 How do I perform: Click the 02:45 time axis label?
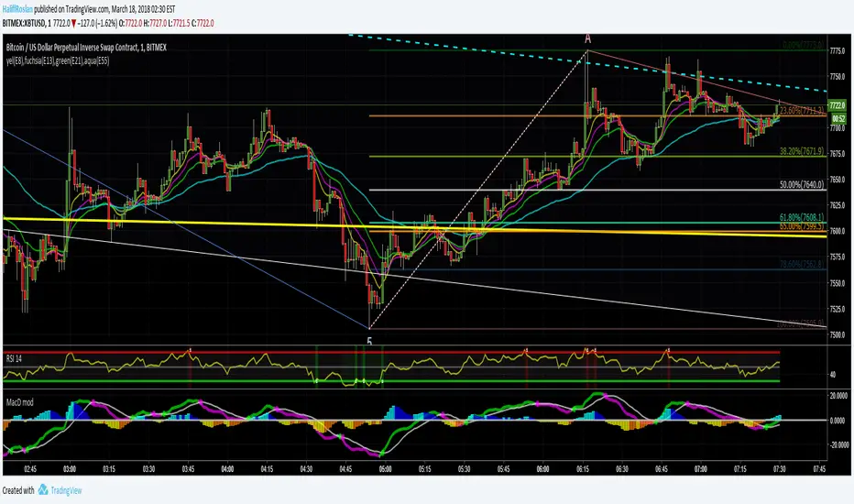coord(30,469)
